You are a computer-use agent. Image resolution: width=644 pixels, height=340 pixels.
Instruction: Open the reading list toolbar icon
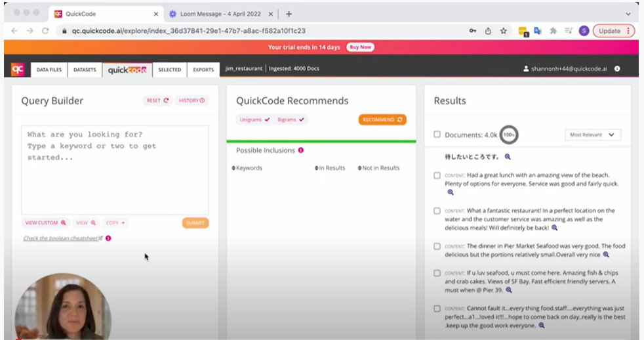[x=569, y=31]
